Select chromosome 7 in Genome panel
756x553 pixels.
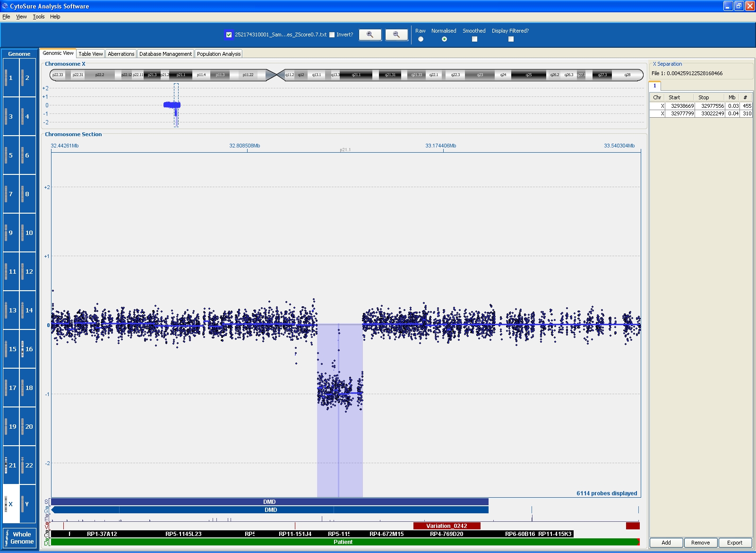(11, 194)
